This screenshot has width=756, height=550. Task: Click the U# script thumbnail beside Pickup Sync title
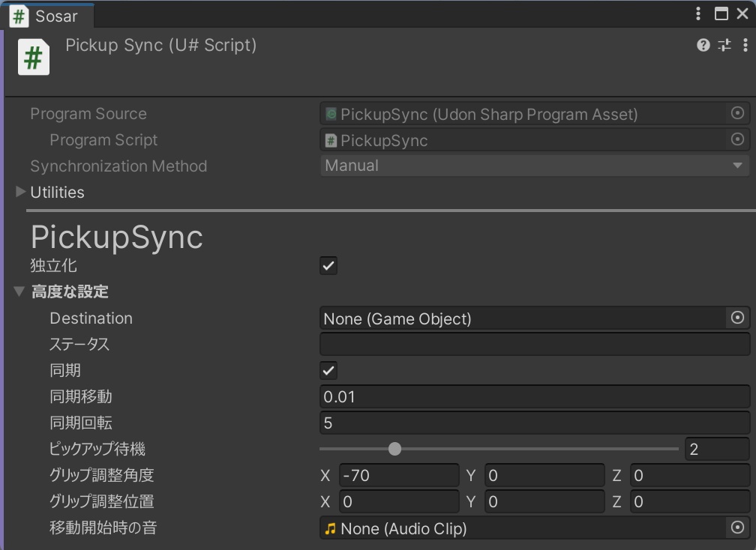point(33,55)
